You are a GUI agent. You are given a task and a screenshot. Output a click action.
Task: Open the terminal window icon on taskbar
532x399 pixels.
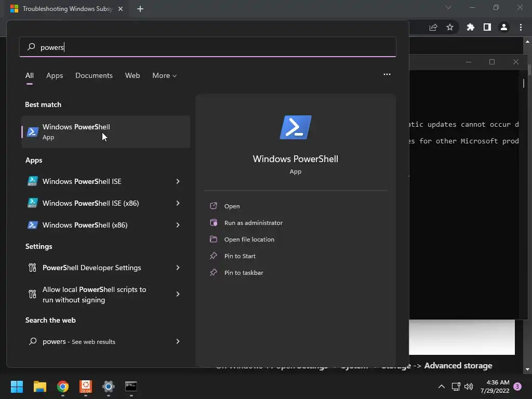[x=131, y=387]
